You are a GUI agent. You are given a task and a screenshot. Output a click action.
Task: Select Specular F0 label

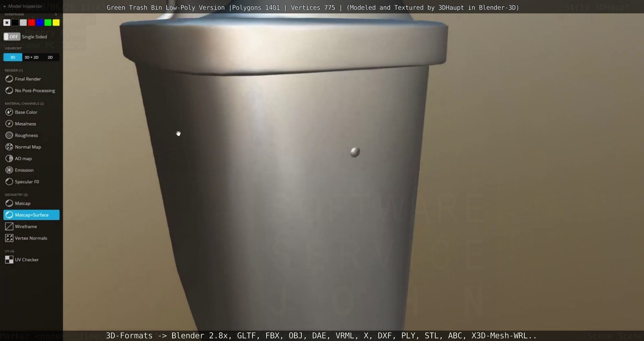point(27,182)
